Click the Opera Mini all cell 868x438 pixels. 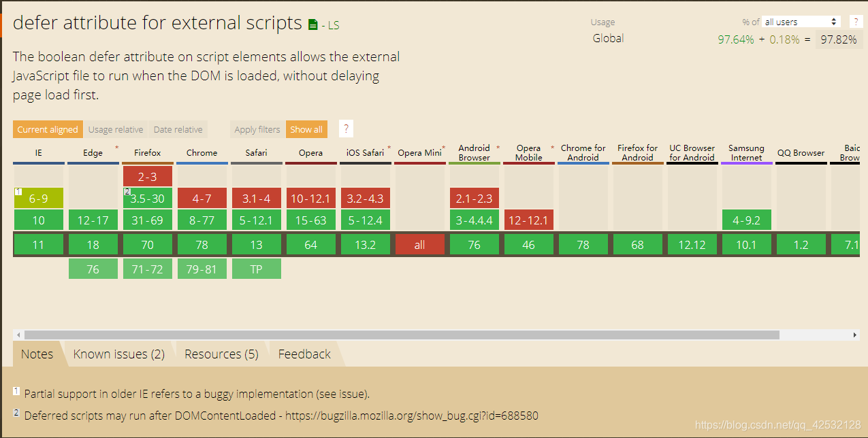[420, 245]
